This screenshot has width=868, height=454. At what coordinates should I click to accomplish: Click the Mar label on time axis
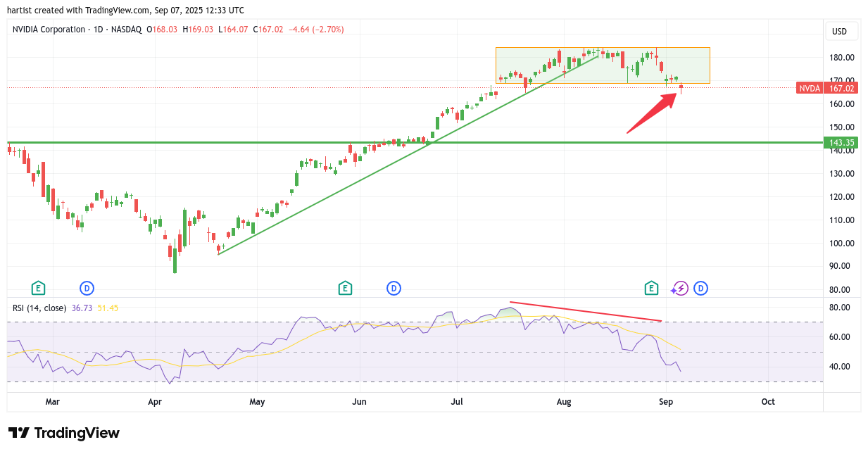click(52, 402)
